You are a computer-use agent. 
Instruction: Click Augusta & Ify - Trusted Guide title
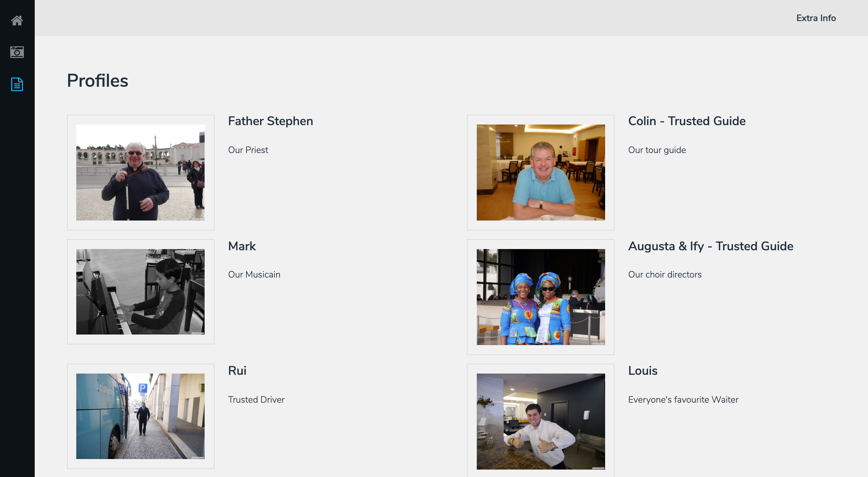pyautogui.click(x=711, y=246)
